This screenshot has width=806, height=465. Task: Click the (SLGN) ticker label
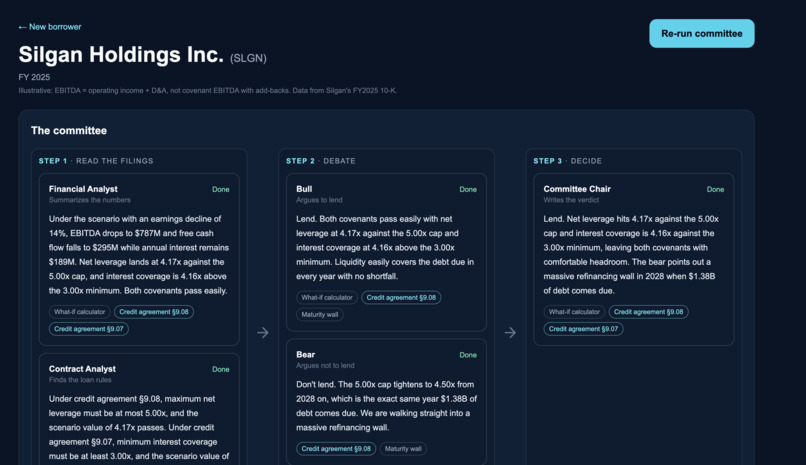click(248, 58)
